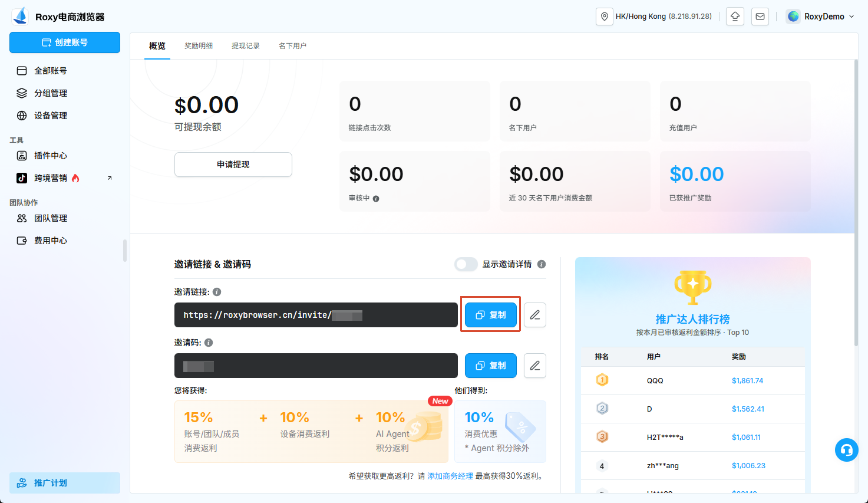Click the gold trophy icon on leaderboard
Viewport: 868px width, 503px height.
tap(693, 287)
